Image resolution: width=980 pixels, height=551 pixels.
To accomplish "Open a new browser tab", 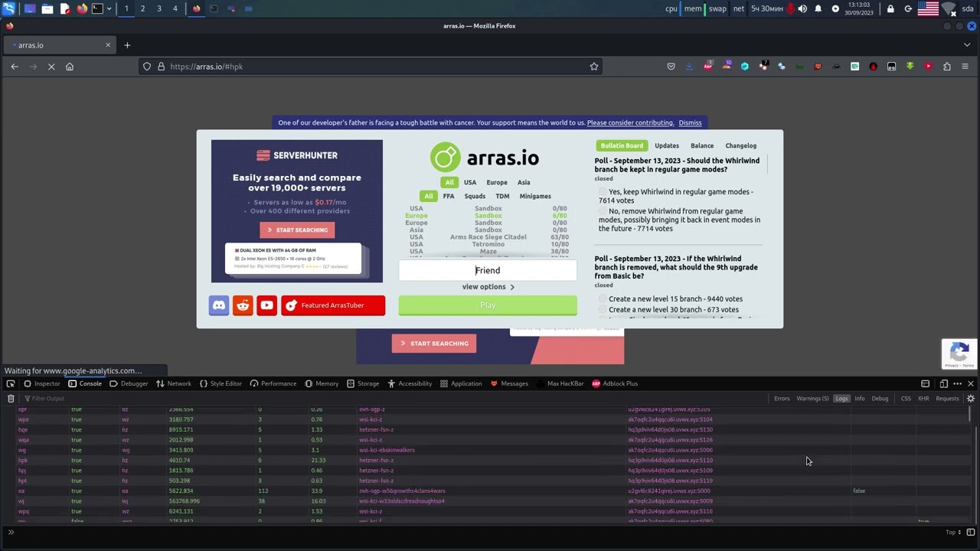I will (x=127, y=45).
